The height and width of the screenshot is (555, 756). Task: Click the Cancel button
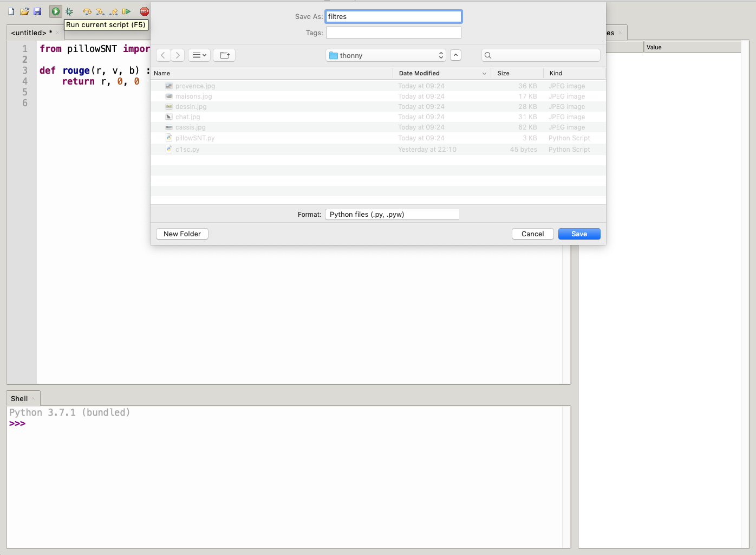pyautogui.click(x=532, y=234)
